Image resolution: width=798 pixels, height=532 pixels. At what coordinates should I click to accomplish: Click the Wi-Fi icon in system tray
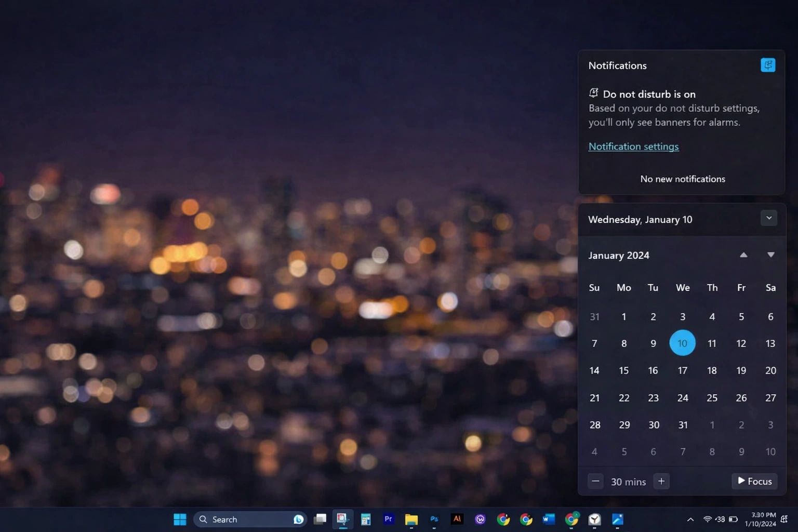708,519
